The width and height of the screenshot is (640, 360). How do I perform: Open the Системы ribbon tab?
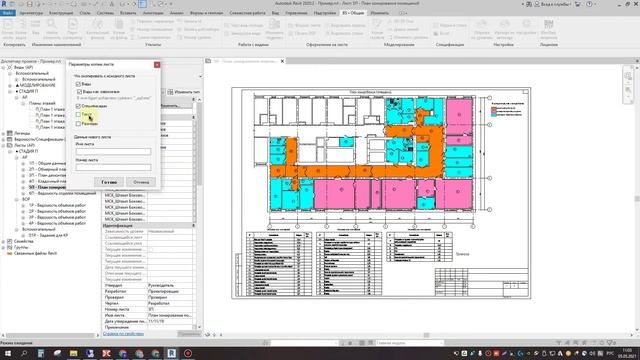pos(105,13)
